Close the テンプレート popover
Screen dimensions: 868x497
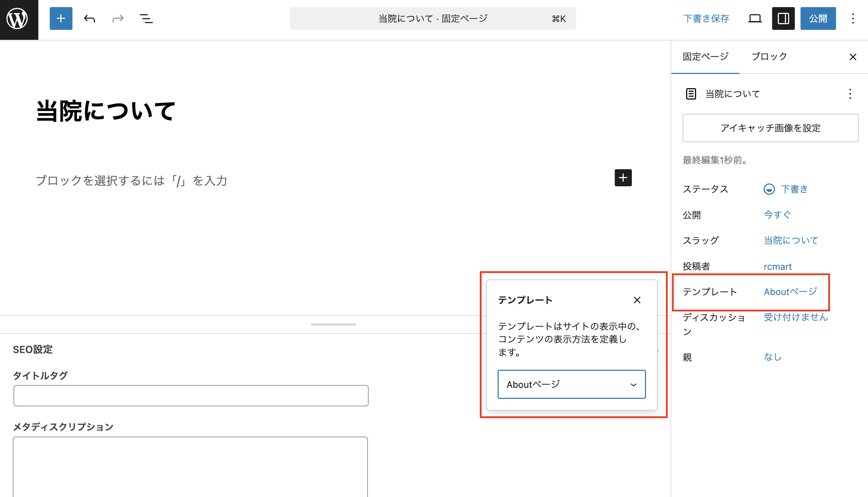point(637,300)
